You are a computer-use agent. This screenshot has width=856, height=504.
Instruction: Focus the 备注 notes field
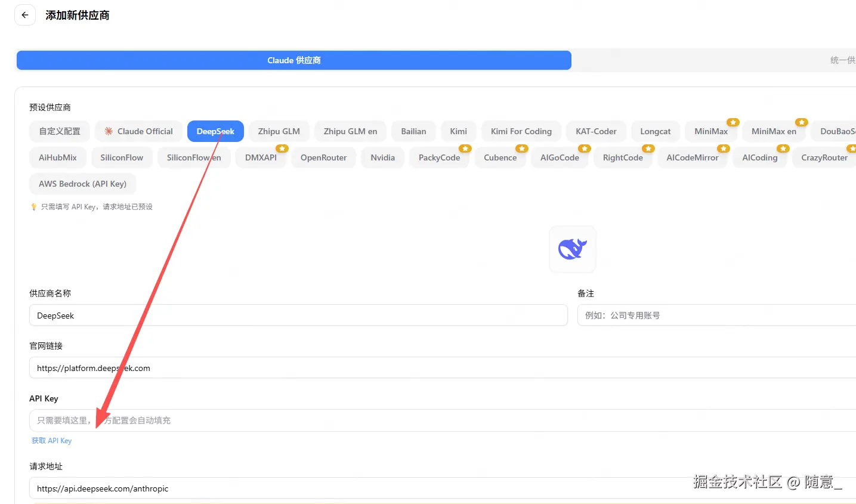[716, 316]
